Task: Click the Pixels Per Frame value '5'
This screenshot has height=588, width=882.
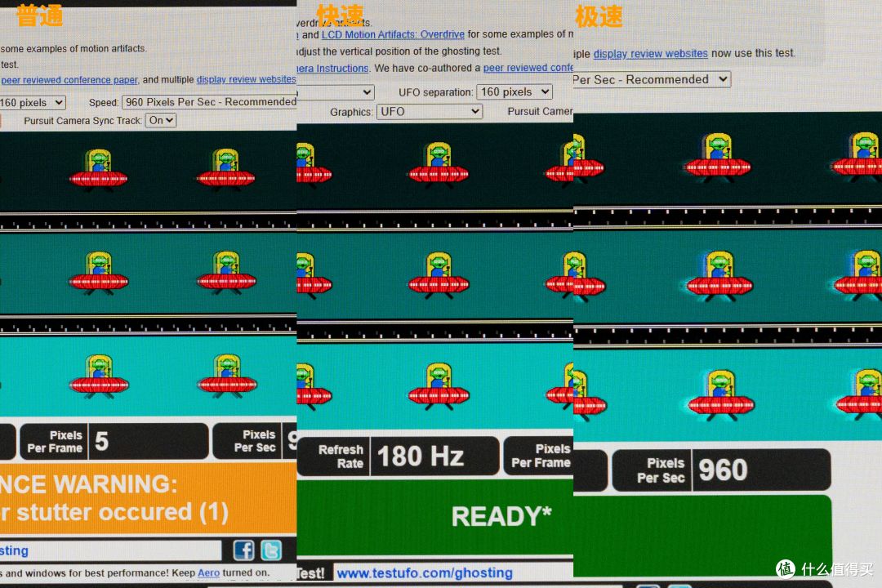Action: coord(102,441)
